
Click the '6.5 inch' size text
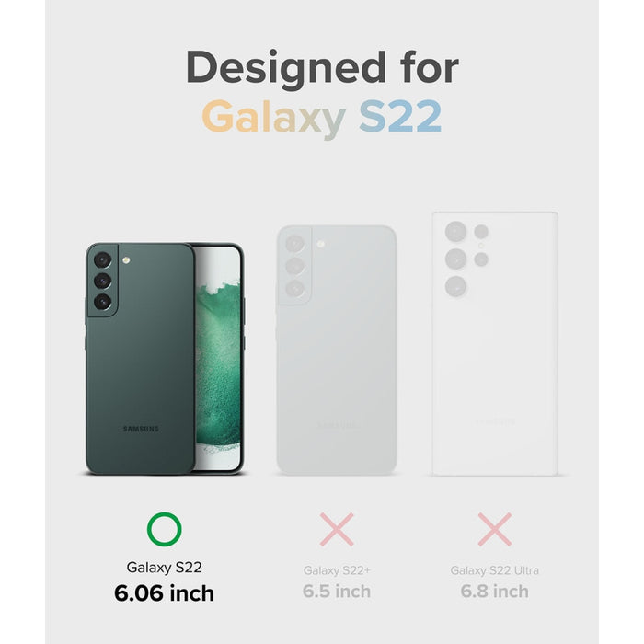pyautogui.click(x=337, y=592)
